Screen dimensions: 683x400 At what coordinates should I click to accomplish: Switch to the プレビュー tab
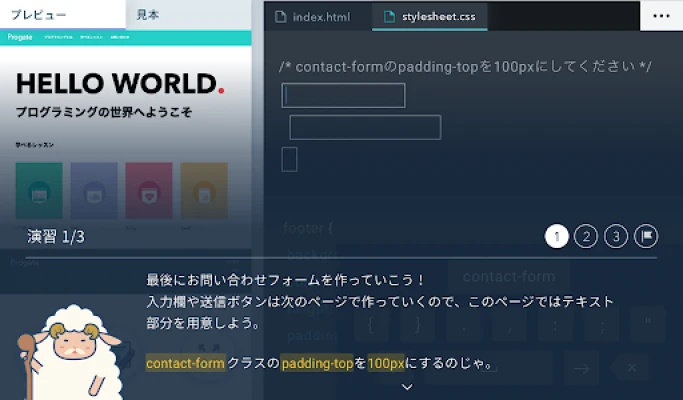pyautogui.click(x=60, y=15)
